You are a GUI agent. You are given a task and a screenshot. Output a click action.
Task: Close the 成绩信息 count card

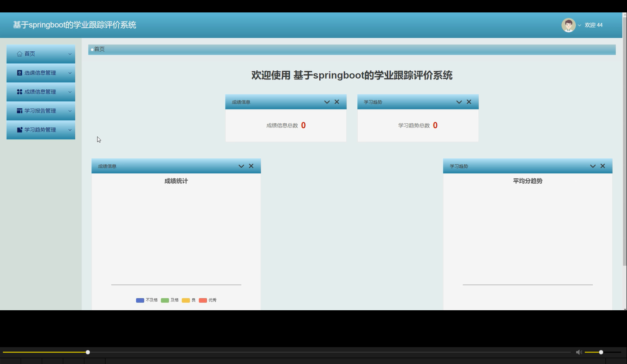337,102
